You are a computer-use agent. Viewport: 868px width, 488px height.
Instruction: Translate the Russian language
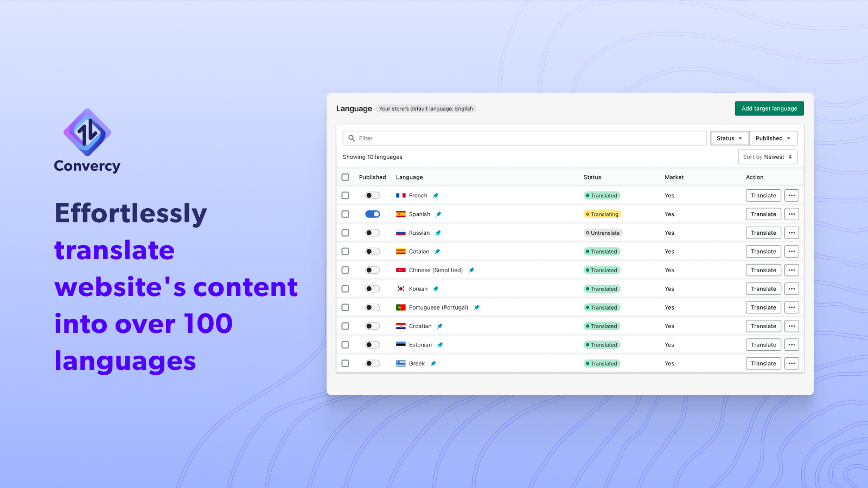[763, 233]
